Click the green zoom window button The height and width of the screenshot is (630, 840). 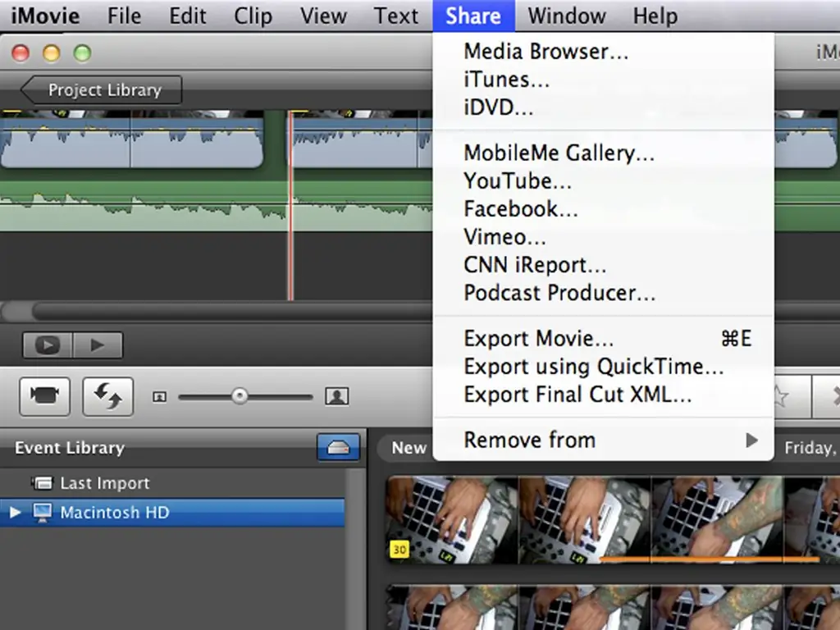pyautogui.click(x=83, y=53)
